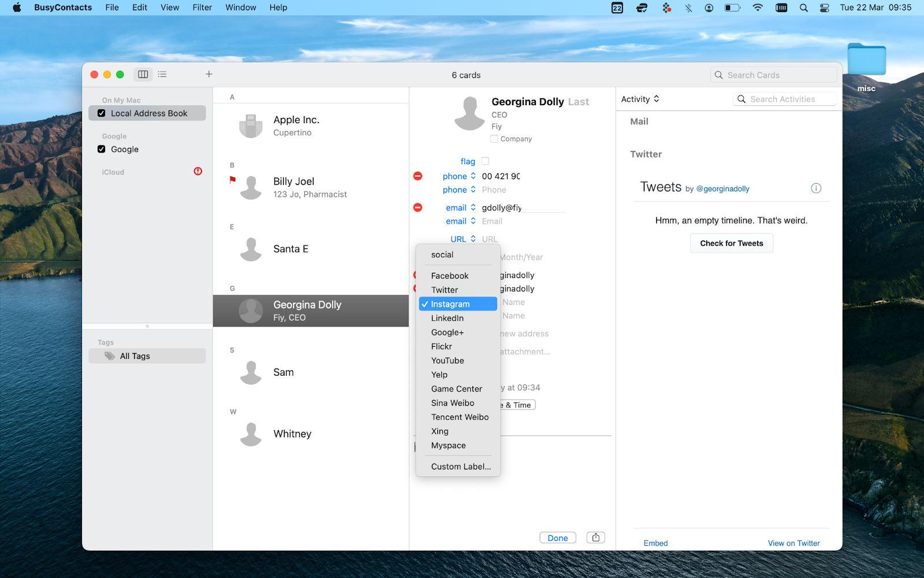The image size is (924, 578).
Task: Open the calendar 22 menu bar icon
Action: coord(617,8)
